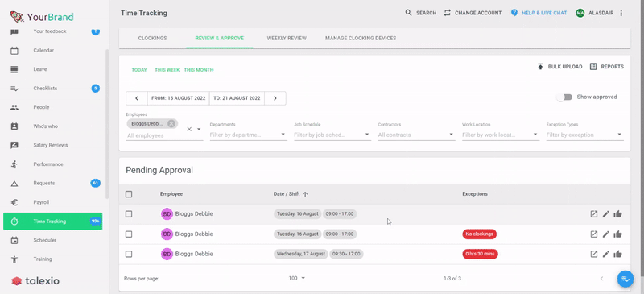This screenshot has height=294, width=644.
Task: Filter by This Week
Action: pos(167,70)
